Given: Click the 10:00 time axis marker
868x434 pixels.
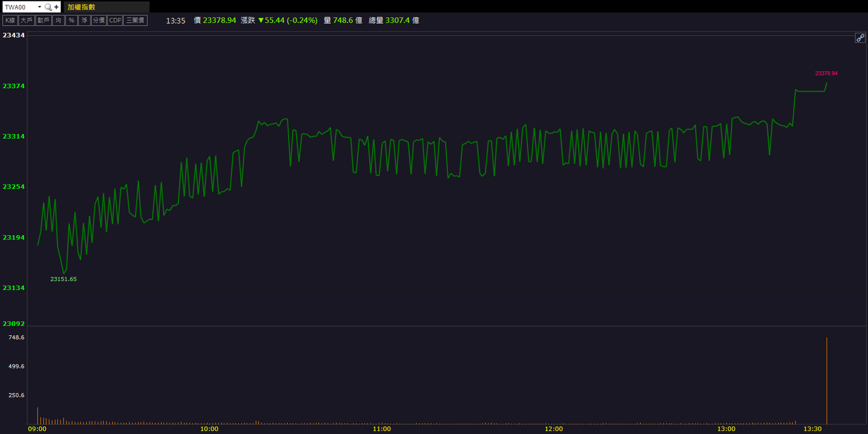Looking at the screenshot, I should (x=209, y=429).
